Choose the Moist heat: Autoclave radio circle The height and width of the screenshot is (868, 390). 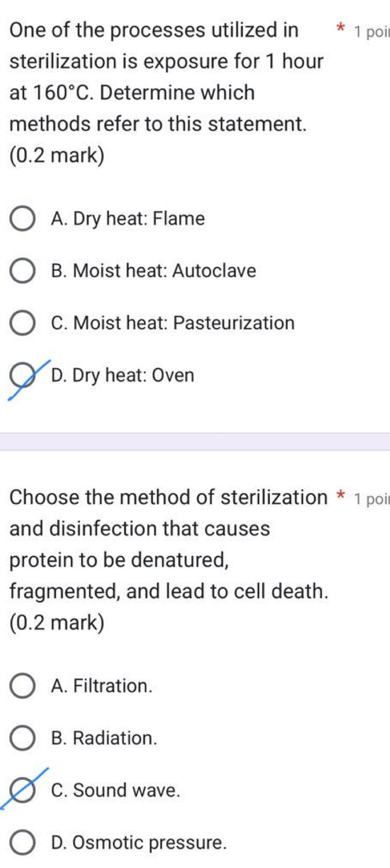click(x=22, y=272)
